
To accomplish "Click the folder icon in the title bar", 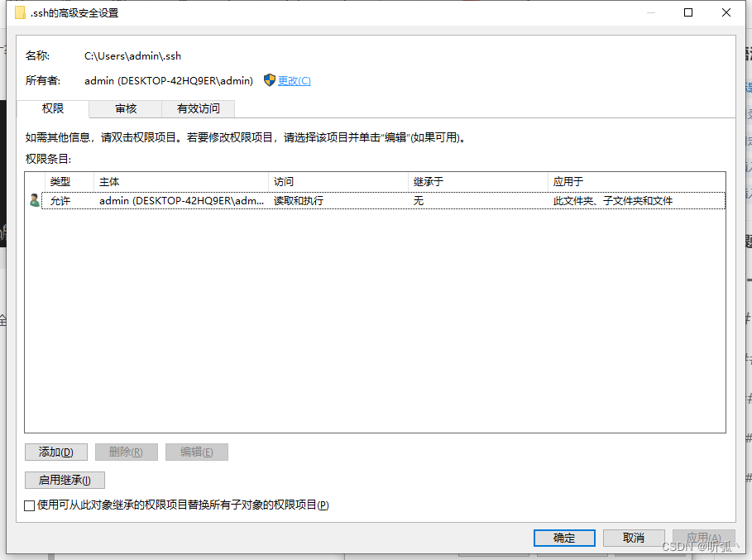I will [x=22, y=12].
